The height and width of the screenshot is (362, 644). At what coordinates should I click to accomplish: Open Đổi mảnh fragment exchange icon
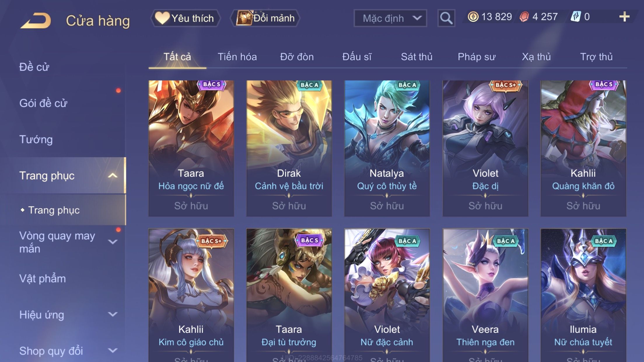(x=265, y=18)
